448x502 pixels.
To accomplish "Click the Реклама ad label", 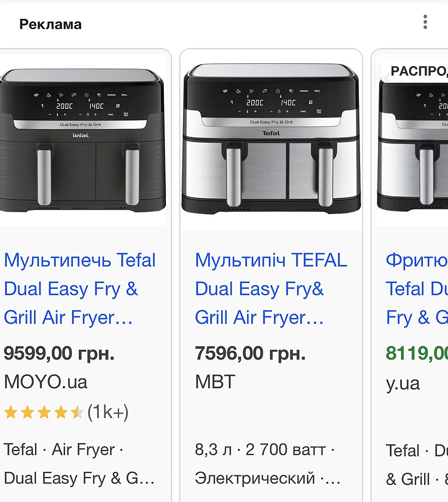I will pos(50,24).
